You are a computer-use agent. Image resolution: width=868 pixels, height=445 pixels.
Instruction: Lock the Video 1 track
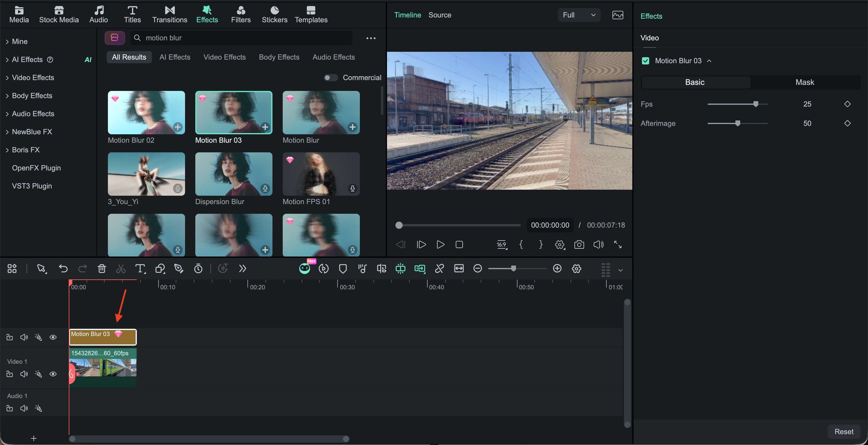tap(9, 374)
